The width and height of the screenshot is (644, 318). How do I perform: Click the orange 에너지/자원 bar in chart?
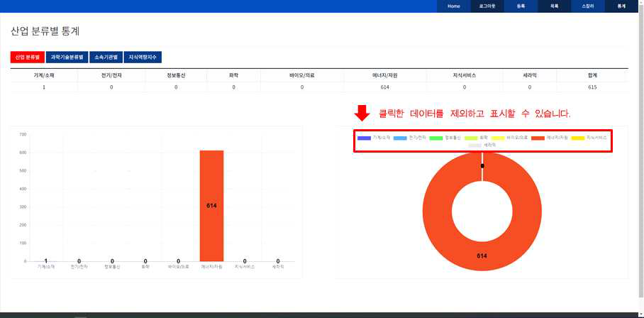(211, 206)
